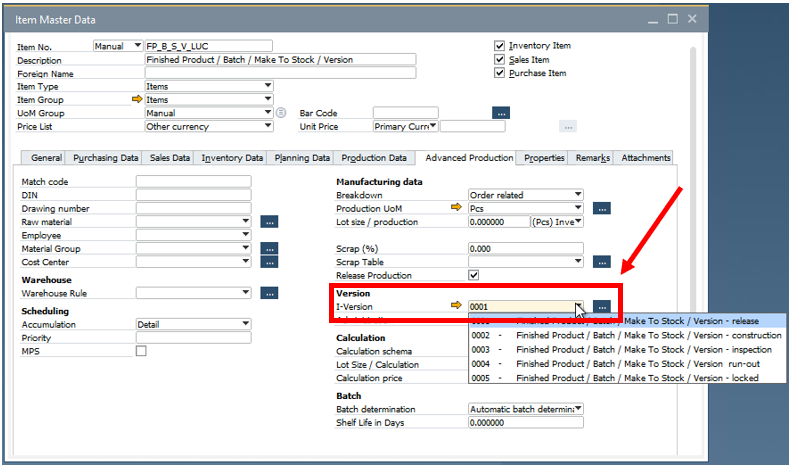The image size is (792, 467).
Task: Open the Remarks tab
Action: (592, 158)
